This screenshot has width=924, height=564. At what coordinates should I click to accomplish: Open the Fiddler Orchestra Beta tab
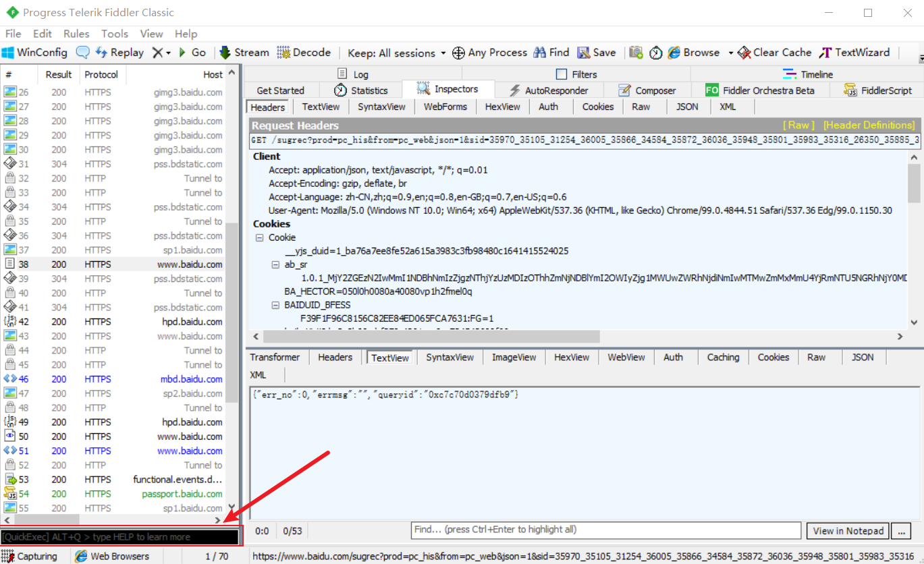[x=760, y=90]
